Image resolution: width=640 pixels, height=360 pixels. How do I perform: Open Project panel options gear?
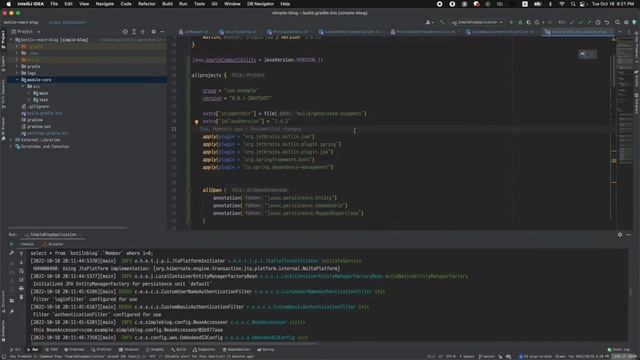[x=153, y=31]
